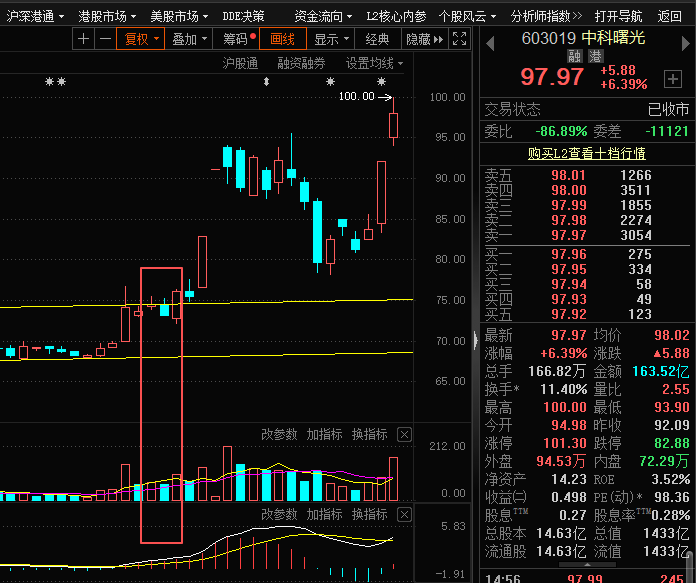Screen dimensions: 696x583
Task: Toggle the 沪股通 chart overlay
Action: [240, 63]
